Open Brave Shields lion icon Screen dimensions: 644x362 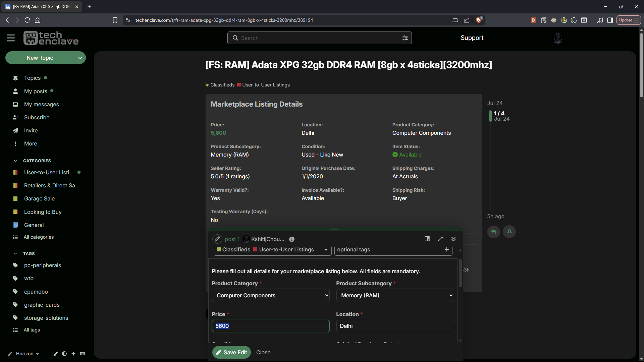(x=479, y=20)
